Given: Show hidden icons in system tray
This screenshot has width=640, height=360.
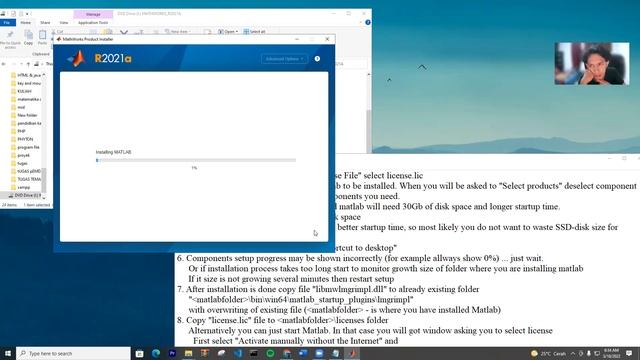Looking at the screenshot, I should tap(573, 353).
